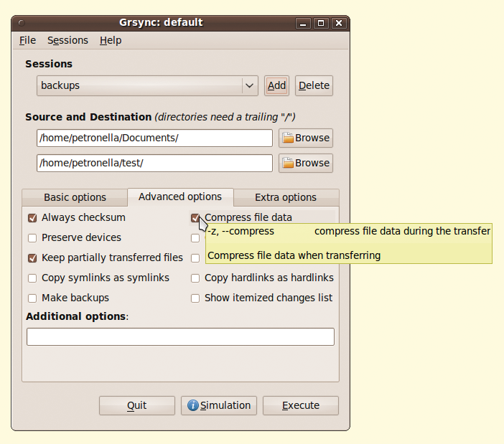Enable Show itemized changes list

coord(195,298)
